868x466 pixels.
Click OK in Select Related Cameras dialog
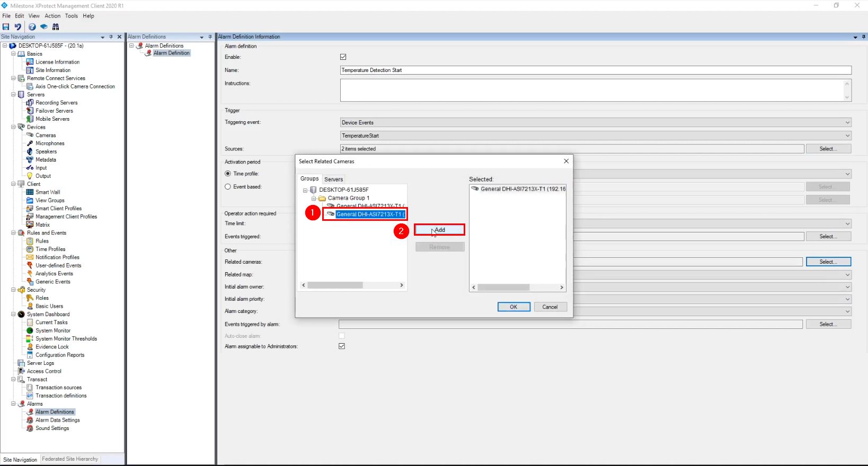513,307
